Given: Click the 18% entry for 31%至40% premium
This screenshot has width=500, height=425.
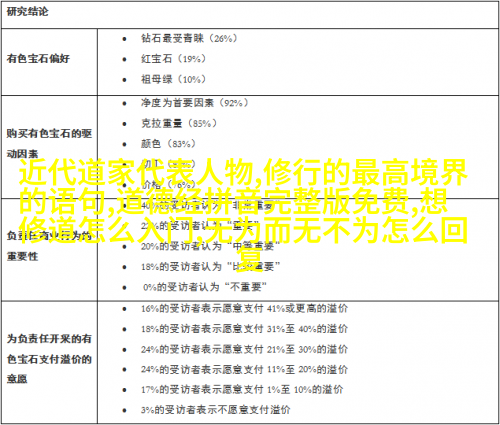Looking at the screenshot, I should tap(244, 329).
